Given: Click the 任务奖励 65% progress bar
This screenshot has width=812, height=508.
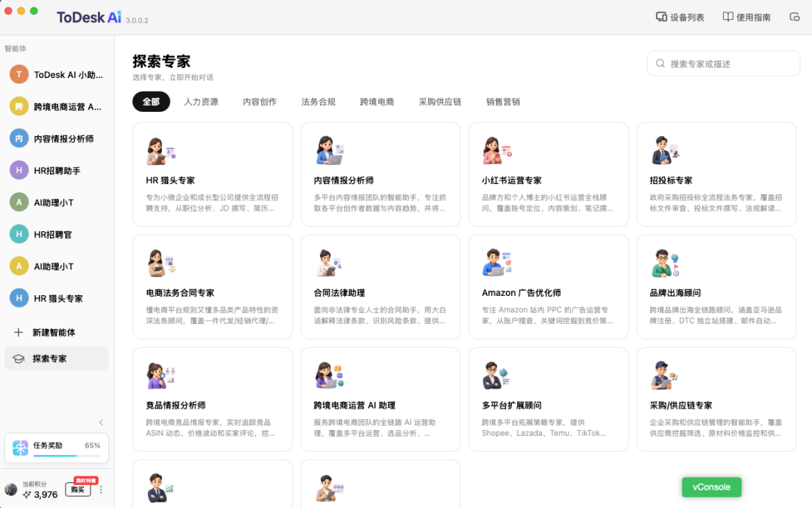Looking at the screenshot, I should point(67,456).
